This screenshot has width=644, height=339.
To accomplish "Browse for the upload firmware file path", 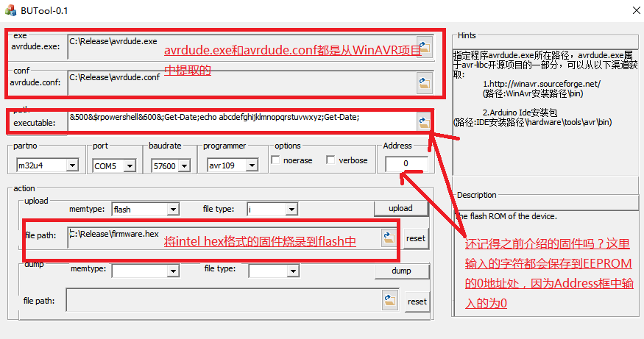I will [389, 238].
